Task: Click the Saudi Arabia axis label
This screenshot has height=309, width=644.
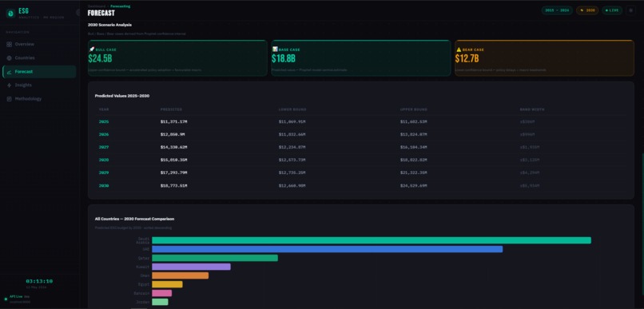Action: pyautogui.click(x=143, y=240)
